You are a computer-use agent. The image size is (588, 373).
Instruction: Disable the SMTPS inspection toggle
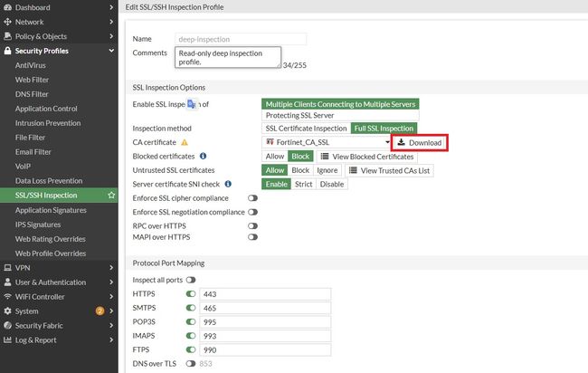click(191, 308)
